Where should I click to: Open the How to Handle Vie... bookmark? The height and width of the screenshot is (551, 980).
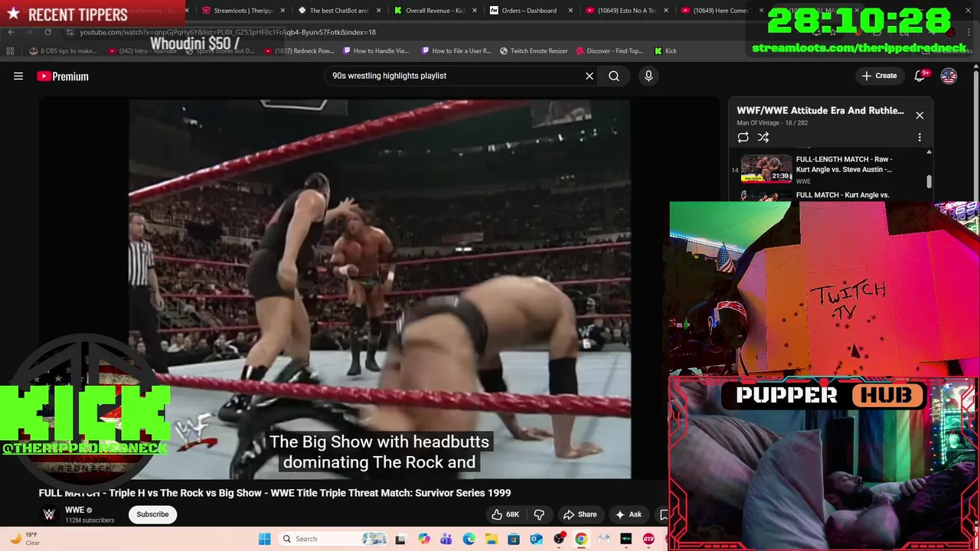376,51
